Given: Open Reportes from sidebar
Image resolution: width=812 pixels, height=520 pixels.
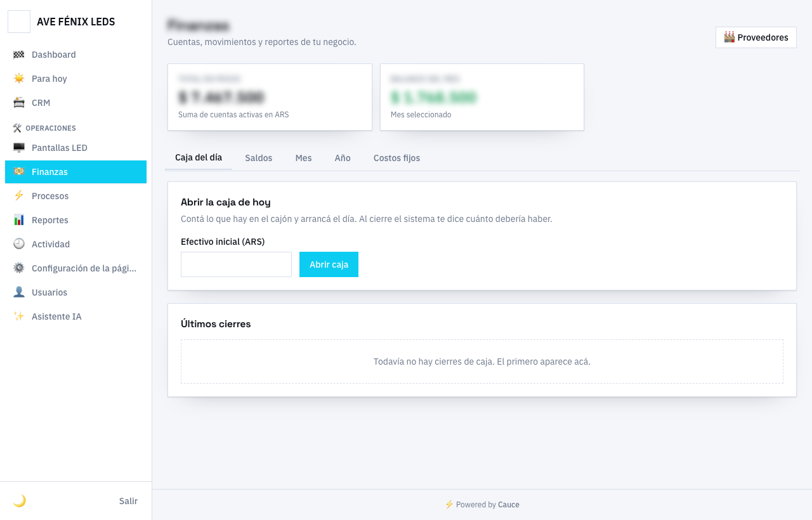Looking at the screenshot, I should pyautogui.click(x=75, y=220).
